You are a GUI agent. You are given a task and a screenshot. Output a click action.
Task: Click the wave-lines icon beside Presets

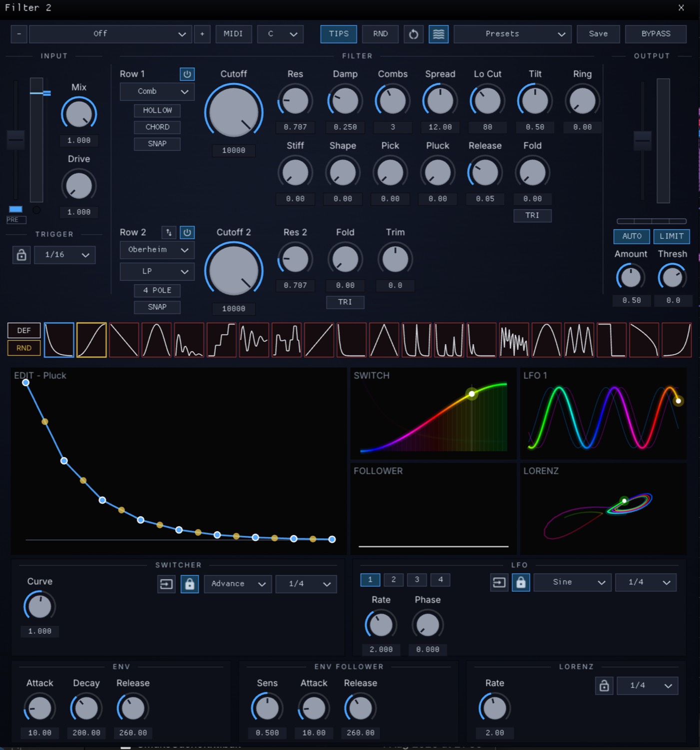point(438,34)
